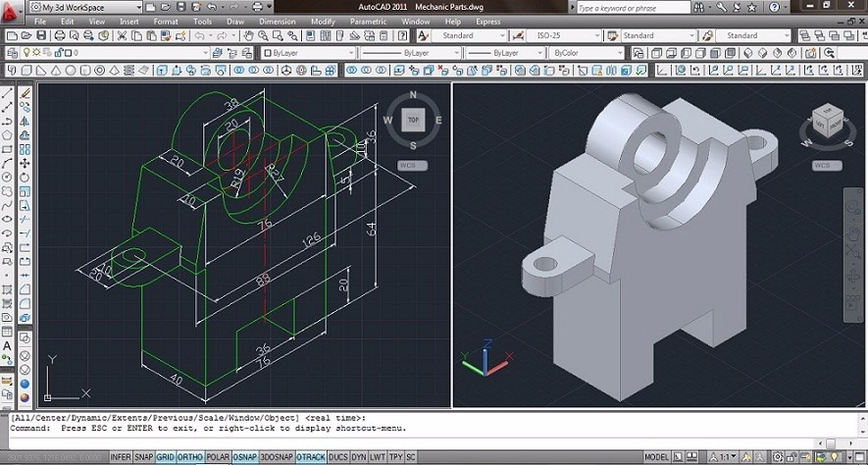Open the Express menu
Screen dimensions: 868x465
(488, 22)
